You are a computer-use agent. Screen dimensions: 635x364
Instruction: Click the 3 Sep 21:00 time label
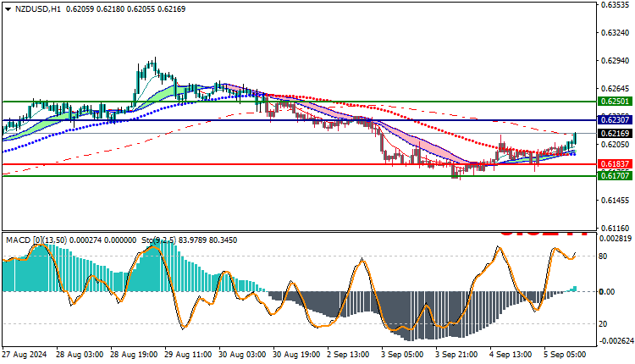point(456,355)
